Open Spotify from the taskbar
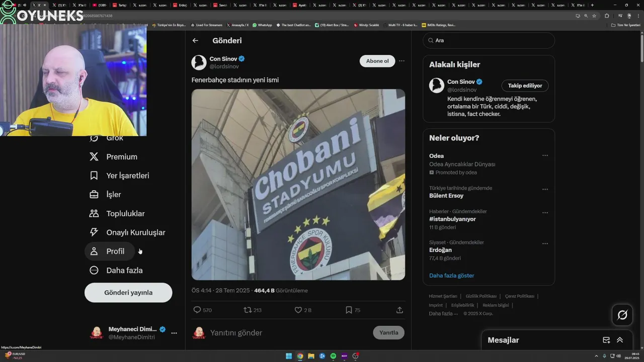 [x=333, y=356]
